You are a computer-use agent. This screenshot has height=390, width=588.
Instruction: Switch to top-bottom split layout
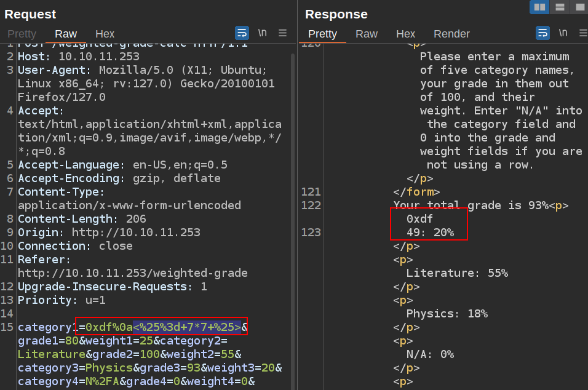point(560,7)
